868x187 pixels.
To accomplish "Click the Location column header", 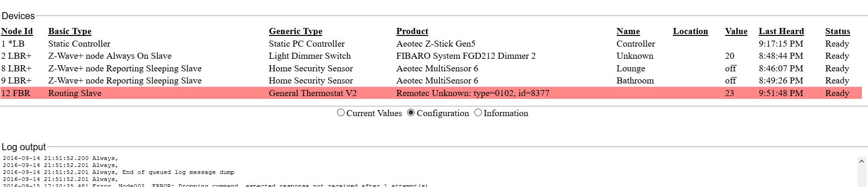I will [x=691, y=31].
